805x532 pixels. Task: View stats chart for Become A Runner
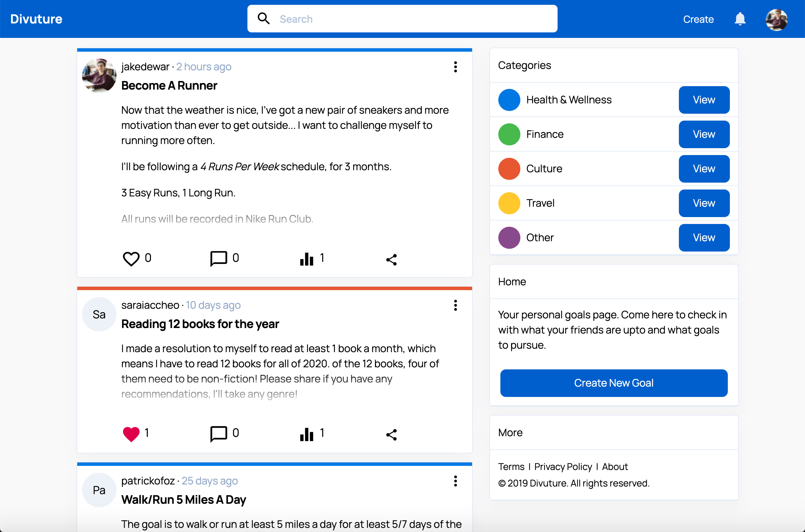pos(307,259)
